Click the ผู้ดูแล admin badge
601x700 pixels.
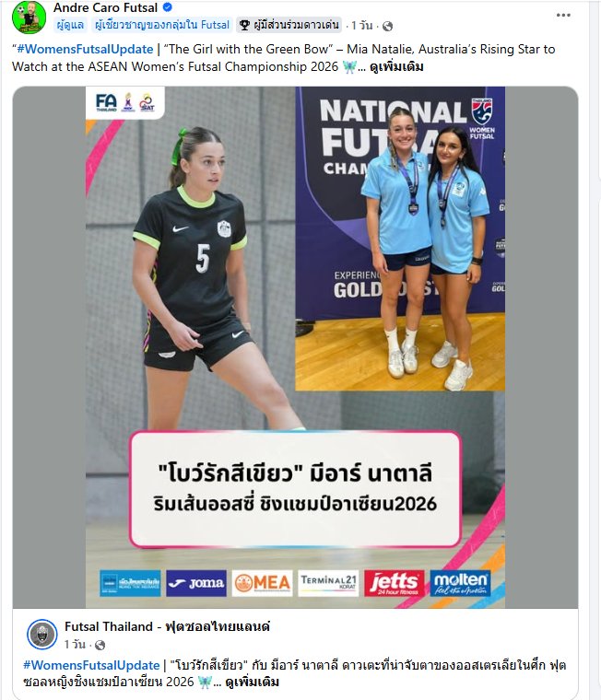pos(70,25)
